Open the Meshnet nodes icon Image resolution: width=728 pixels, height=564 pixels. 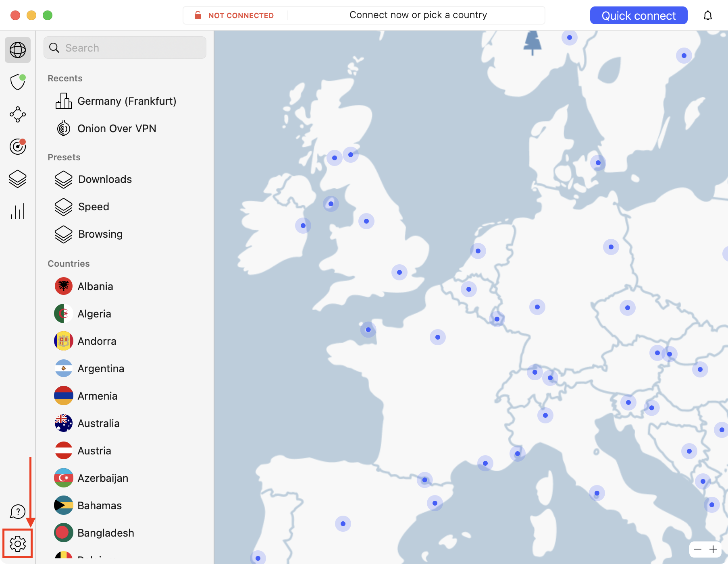tap(18, 114)
